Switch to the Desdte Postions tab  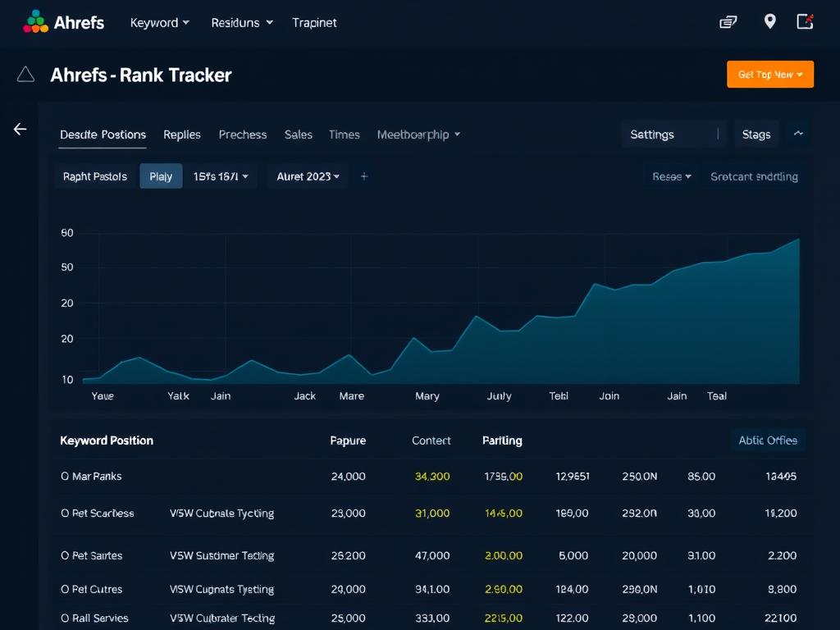pyautogui.click(x=103, y=135)
